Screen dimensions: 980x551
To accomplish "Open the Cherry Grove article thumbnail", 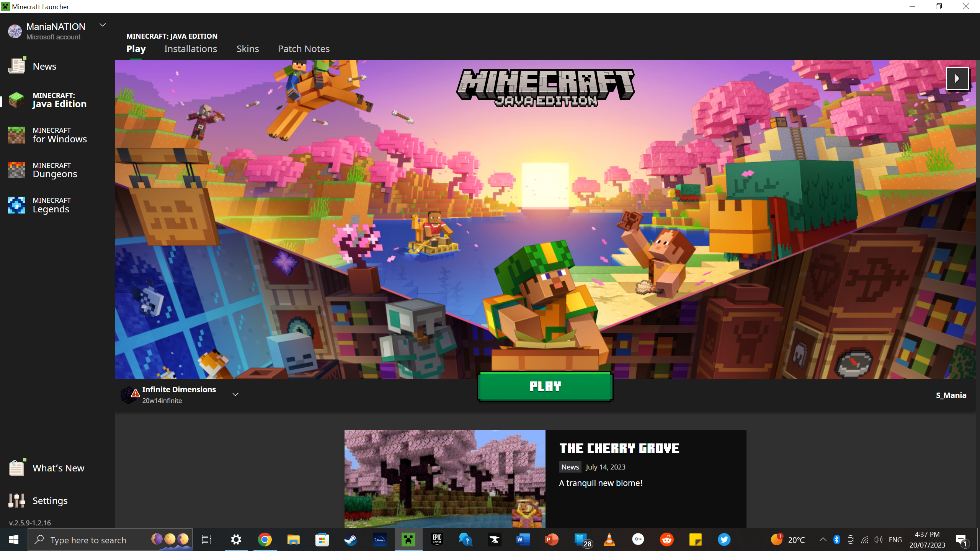I will (444, 479).
